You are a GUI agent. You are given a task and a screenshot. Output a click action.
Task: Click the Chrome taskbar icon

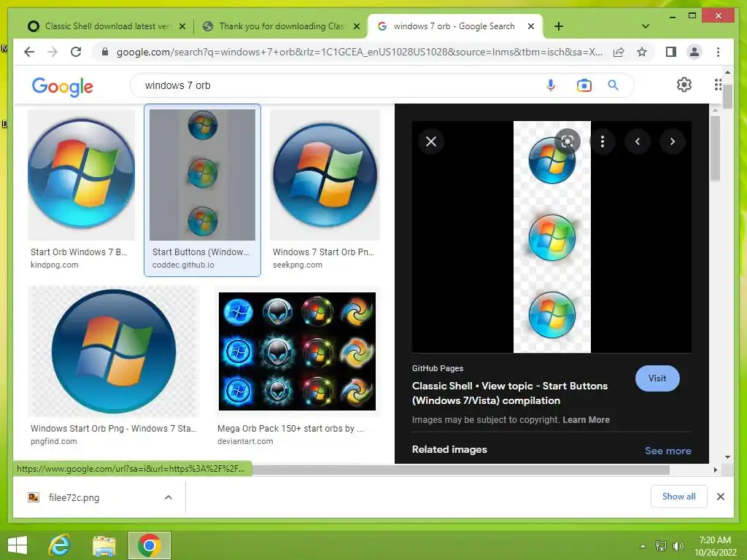tap(149, 545)
